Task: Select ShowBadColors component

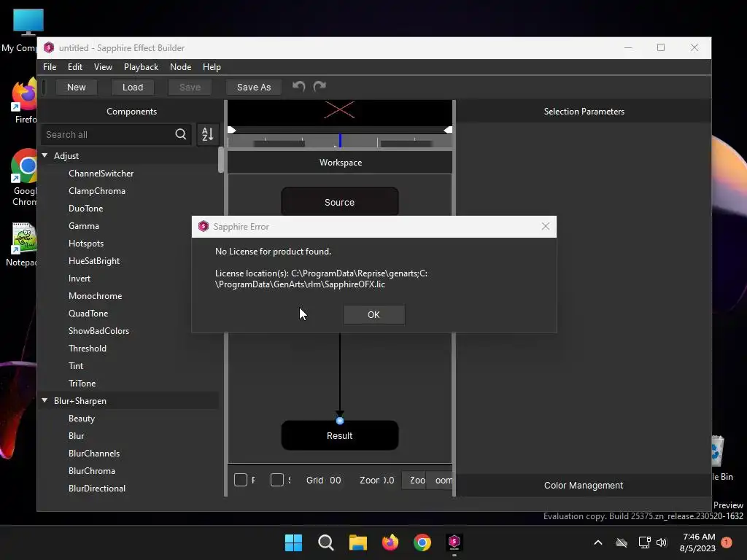Action: [98, 331]
